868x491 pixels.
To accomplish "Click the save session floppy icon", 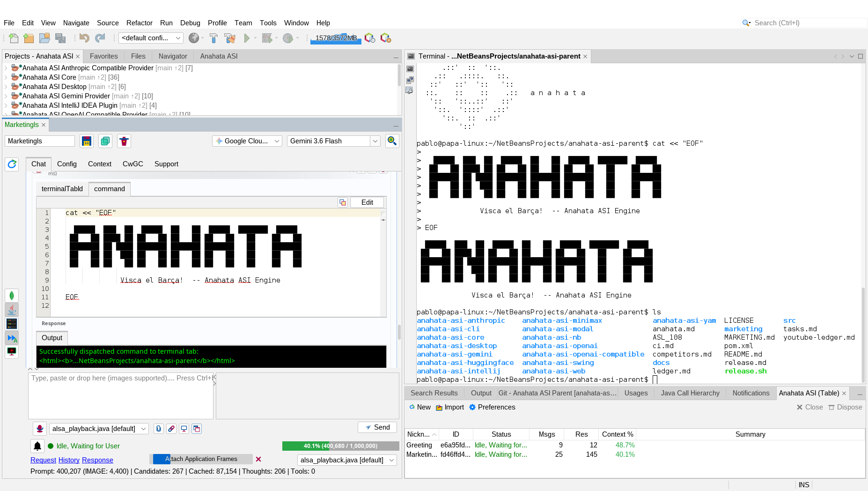I will [x=87, y=141].
